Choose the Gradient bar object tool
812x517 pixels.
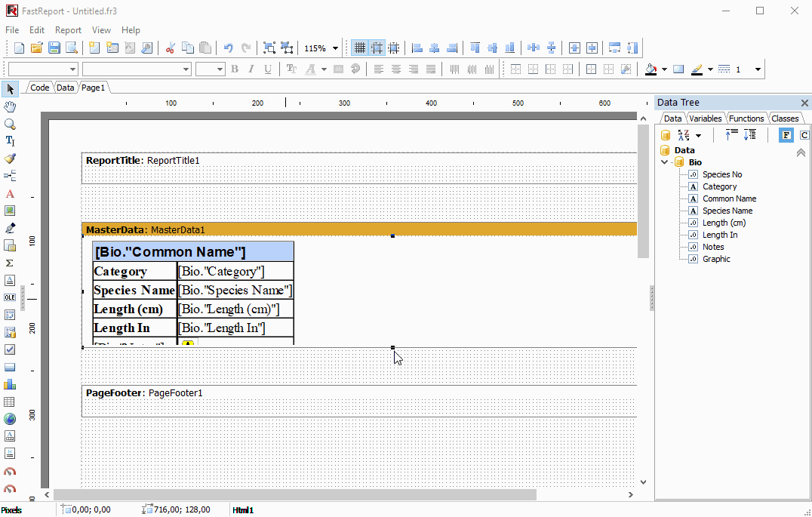coord(10,368)
